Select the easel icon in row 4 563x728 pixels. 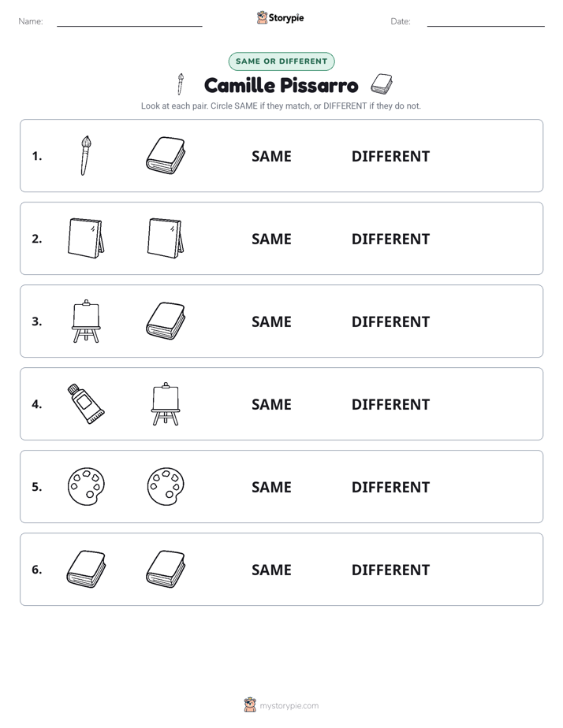[166, 403]
